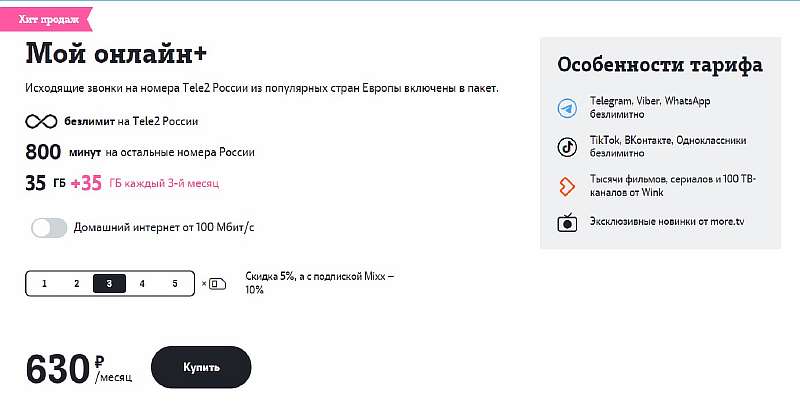Click the Telegram icon in tariff features
The image size is (800, 412).
567,108
